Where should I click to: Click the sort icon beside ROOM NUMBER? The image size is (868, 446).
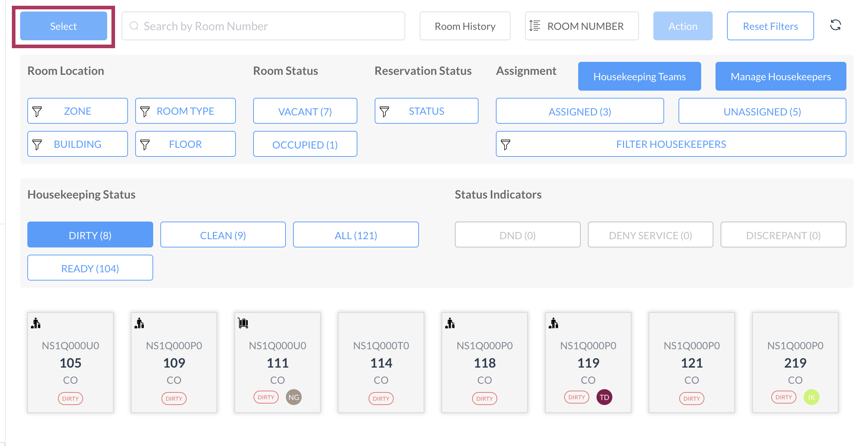pos(535,26)
